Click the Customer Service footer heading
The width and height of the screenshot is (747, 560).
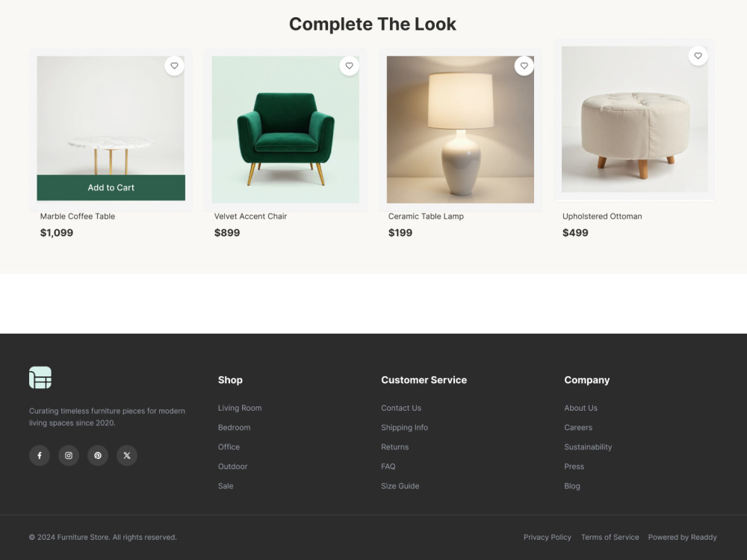pos(424,380)
